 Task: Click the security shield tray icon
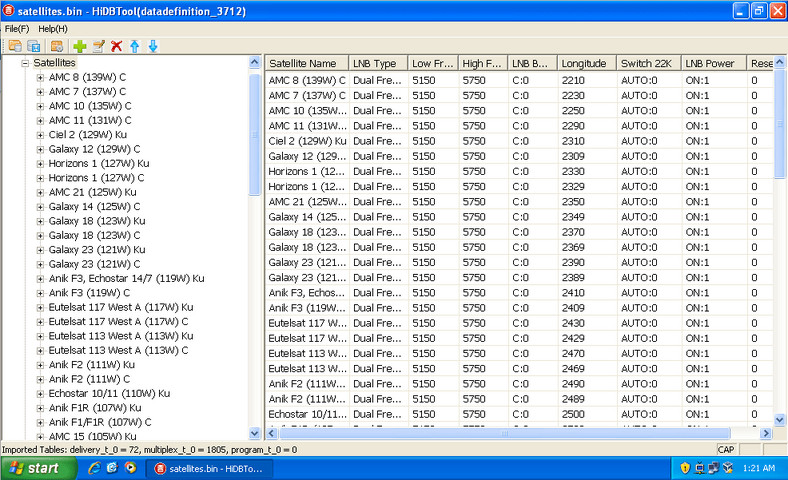[684, 468]
